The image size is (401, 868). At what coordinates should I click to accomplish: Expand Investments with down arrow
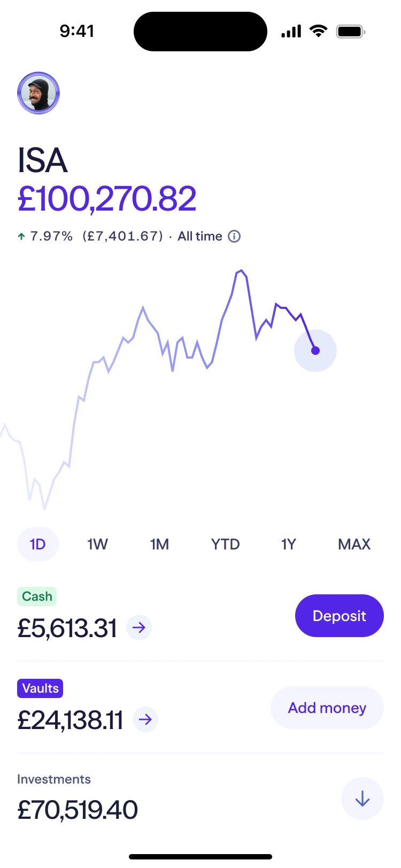pyautogui.click(x=363, y=799)
